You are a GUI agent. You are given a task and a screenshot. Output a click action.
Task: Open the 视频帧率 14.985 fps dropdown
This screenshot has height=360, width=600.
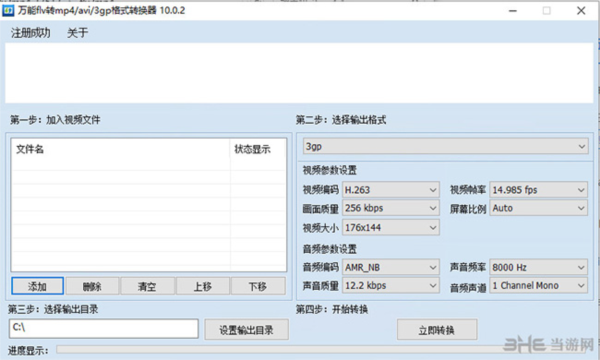538,190
